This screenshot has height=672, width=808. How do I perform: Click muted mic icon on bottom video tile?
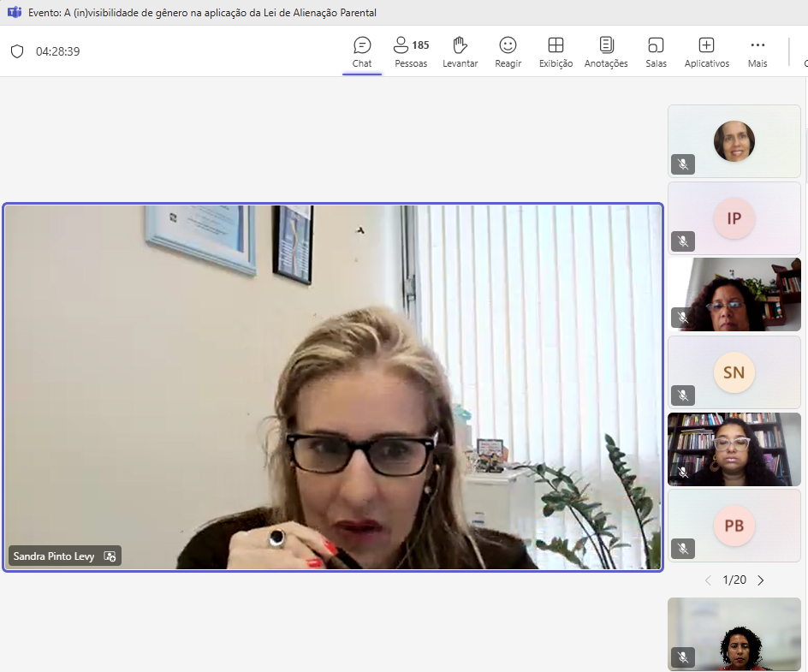click(683, 657)
